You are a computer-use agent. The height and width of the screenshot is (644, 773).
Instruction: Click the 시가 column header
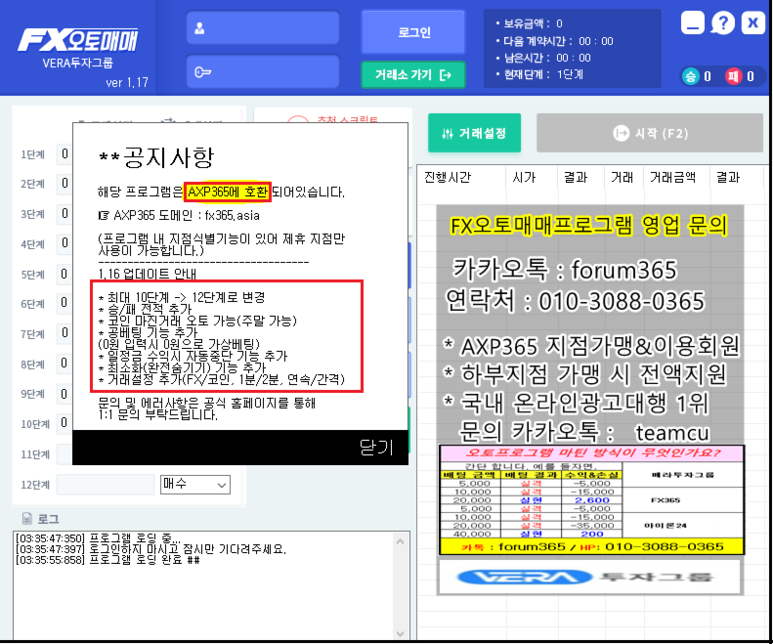(524, 177)
